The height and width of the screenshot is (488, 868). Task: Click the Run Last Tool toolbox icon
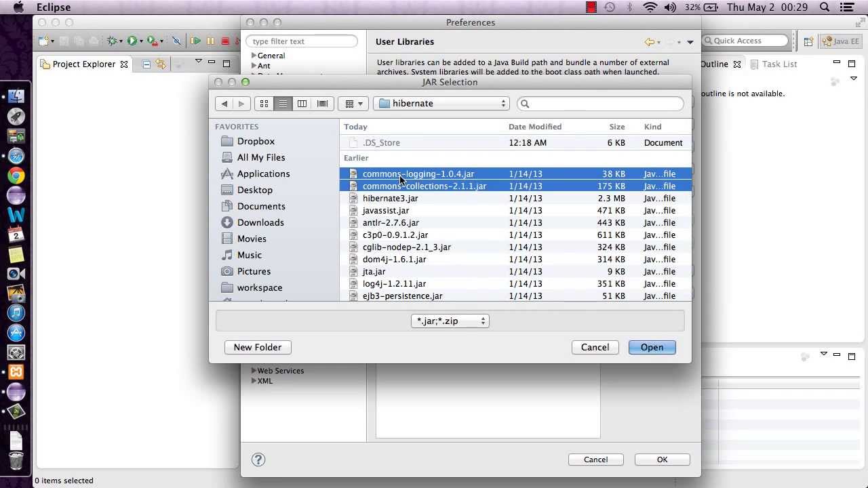[x=153, y=41]
